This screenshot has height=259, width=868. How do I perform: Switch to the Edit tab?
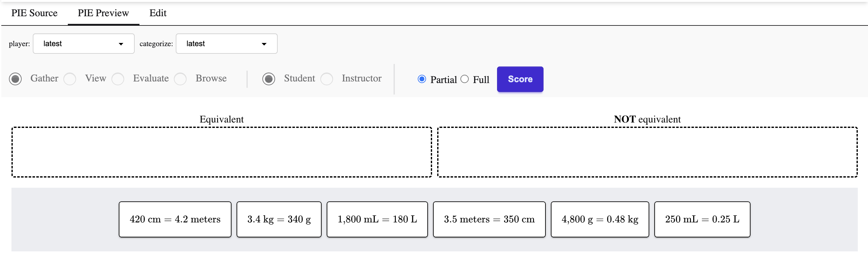click(x=157, y=13)
